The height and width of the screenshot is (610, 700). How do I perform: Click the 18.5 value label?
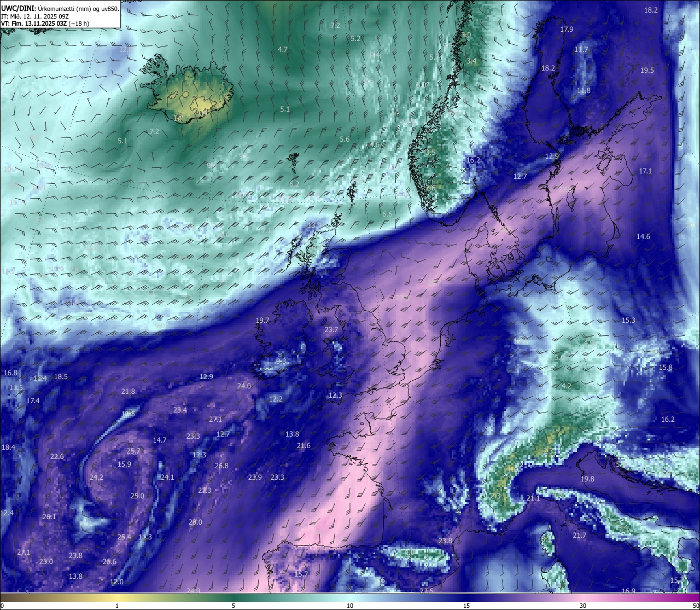coord(61,376)
